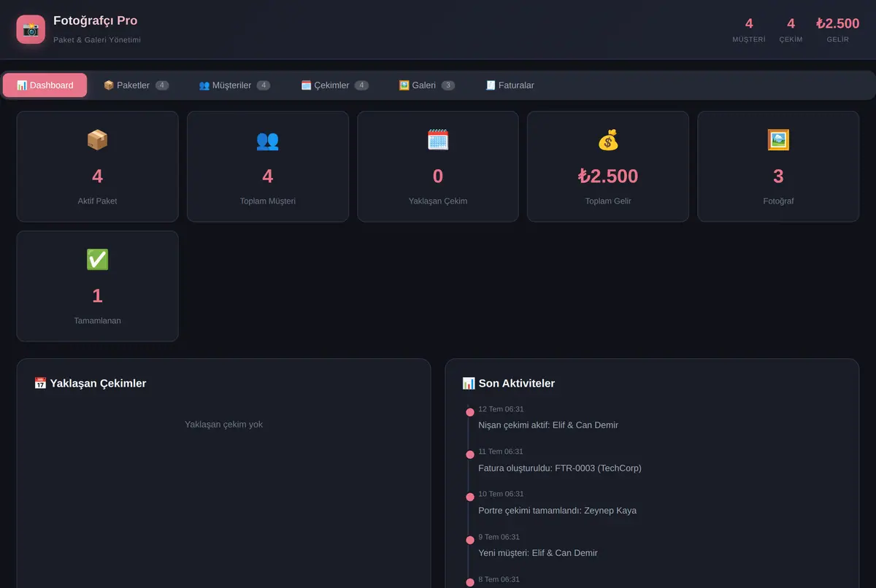876x588 pixels.
Task: Click the box icon on Aktif Paket card
Action: point(97,140)
